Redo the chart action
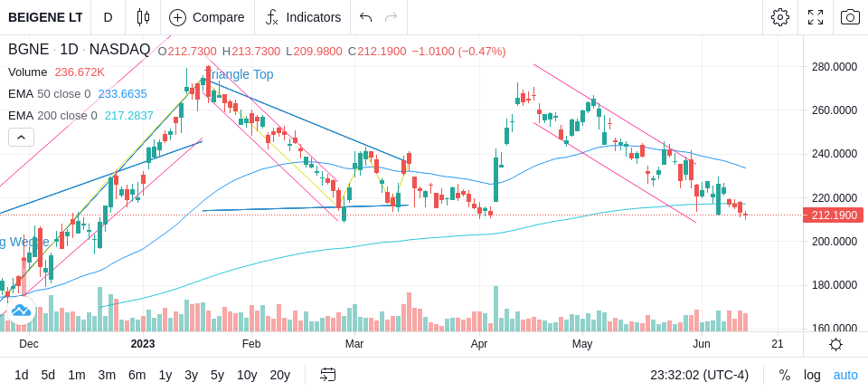This screenshot has height=392, width=868. pos(392,17)
